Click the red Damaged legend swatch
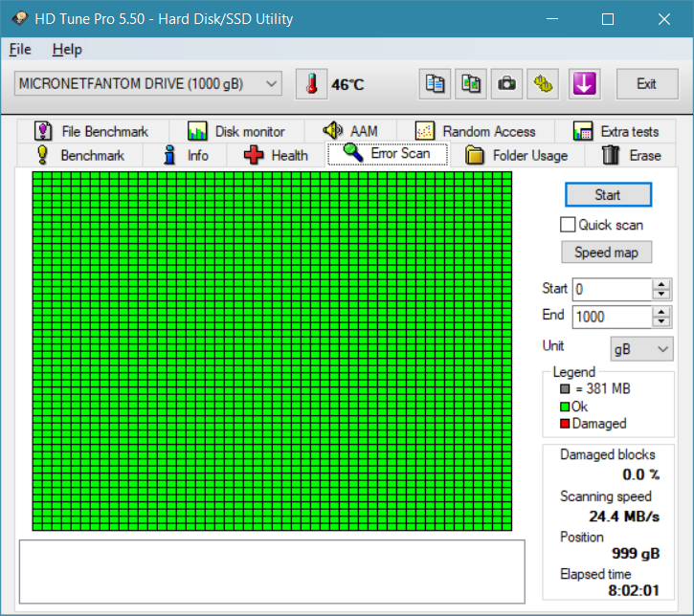694x616 pixels. (565, 424)
